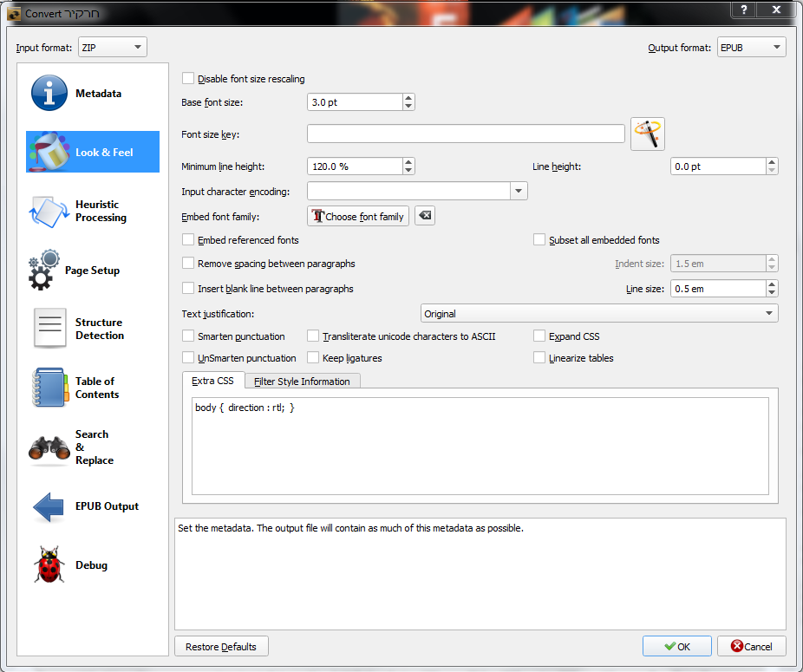This screenshot has width=803, height=672.
Task: Click Choose font family button
Action: click(358, 216)
